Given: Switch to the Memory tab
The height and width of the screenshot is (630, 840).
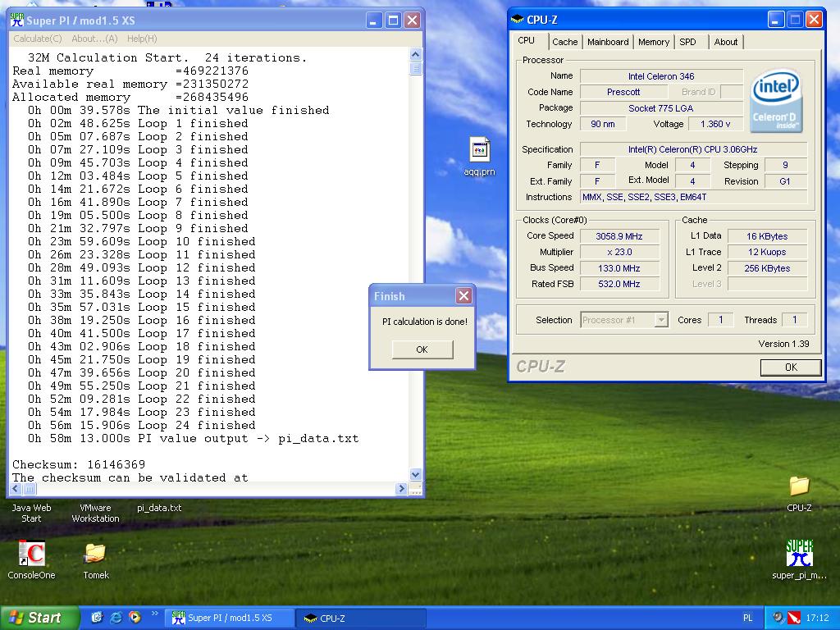Looking at the screenshot, I should click(654, 42).
